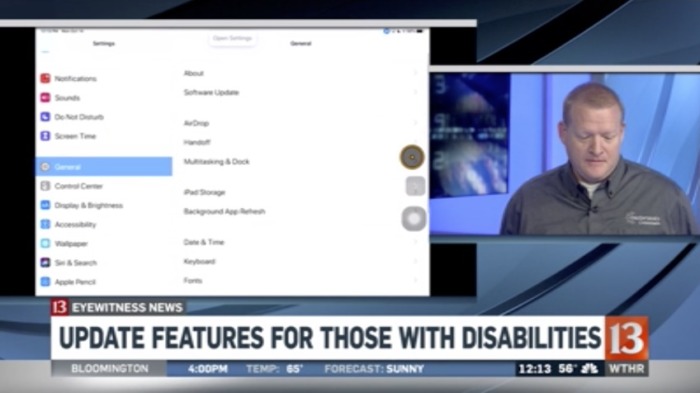
Task: Tap the Open Settings popup button
Action: click(x=232, y=38)
